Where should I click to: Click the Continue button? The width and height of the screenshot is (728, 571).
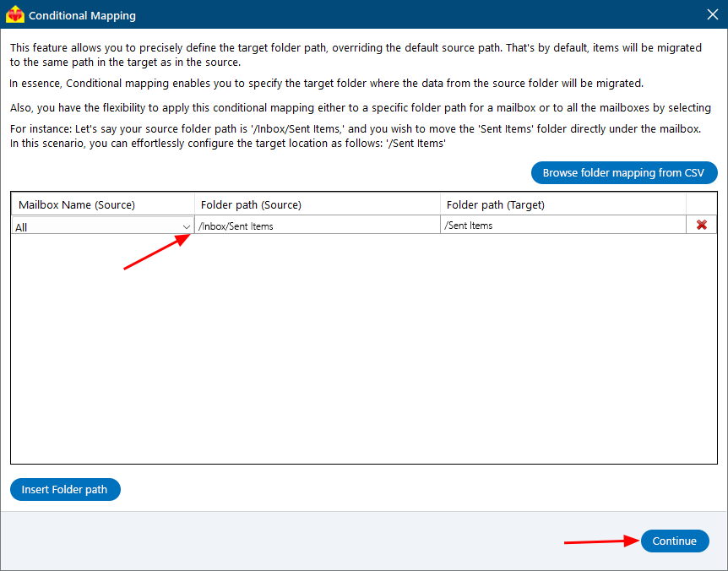point(674,541)
